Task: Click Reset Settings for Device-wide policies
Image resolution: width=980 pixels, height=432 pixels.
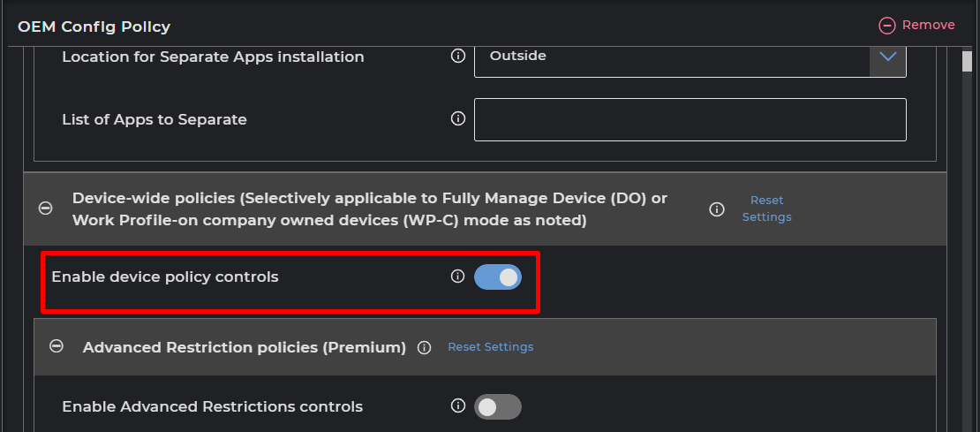Action: [x=766, y=208]
